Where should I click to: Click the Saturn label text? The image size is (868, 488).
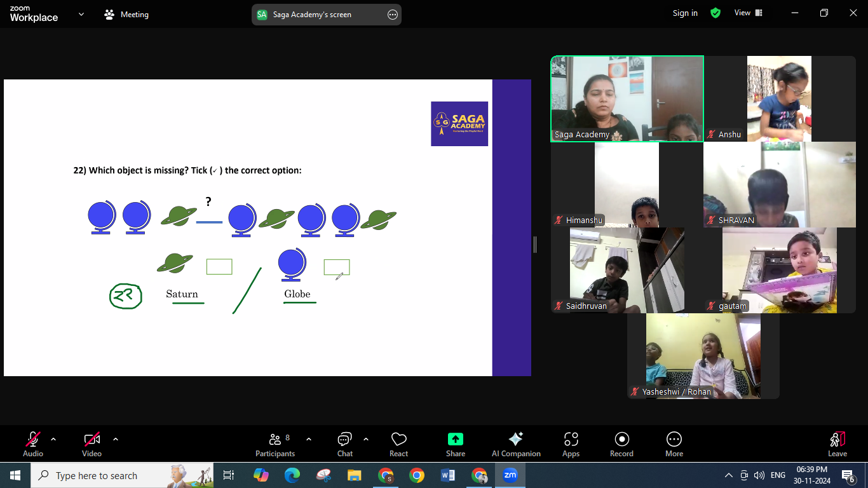coord(182,294)
